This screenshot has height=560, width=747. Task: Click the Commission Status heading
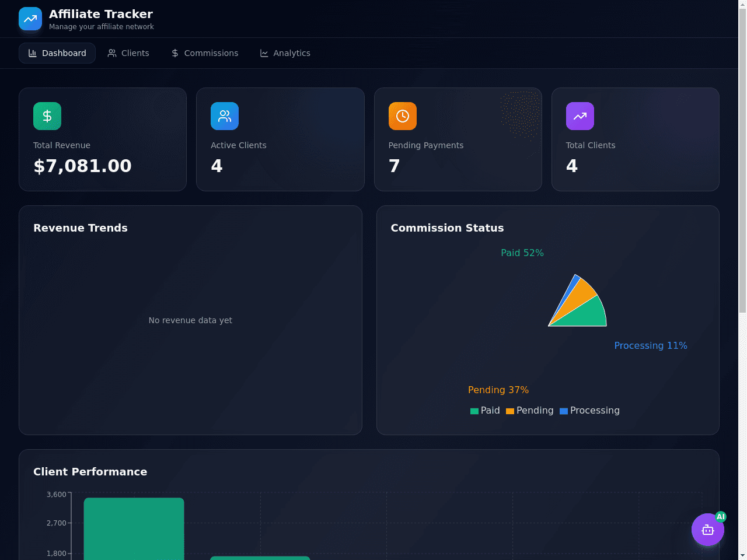pyautogui.click(x=447, y=228)
